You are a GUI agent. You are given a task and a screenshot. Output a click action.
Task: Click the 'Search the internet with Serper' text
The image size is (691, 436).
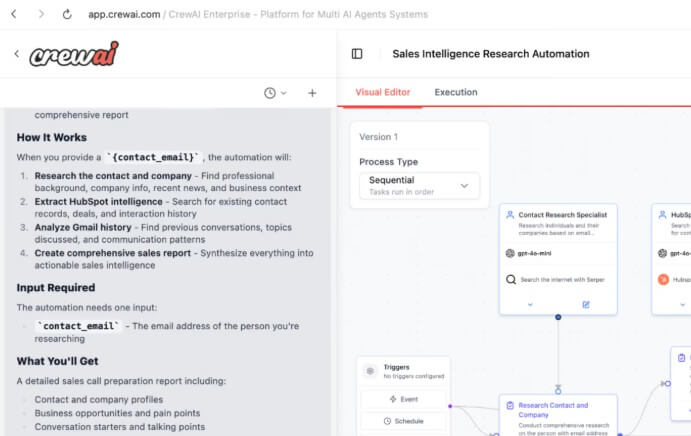(x=562, y=279)
